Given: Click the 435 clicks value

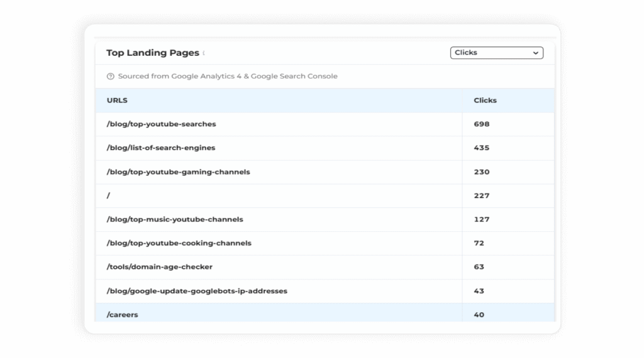Looking at the screenshot, I should [x=481, y=148].
